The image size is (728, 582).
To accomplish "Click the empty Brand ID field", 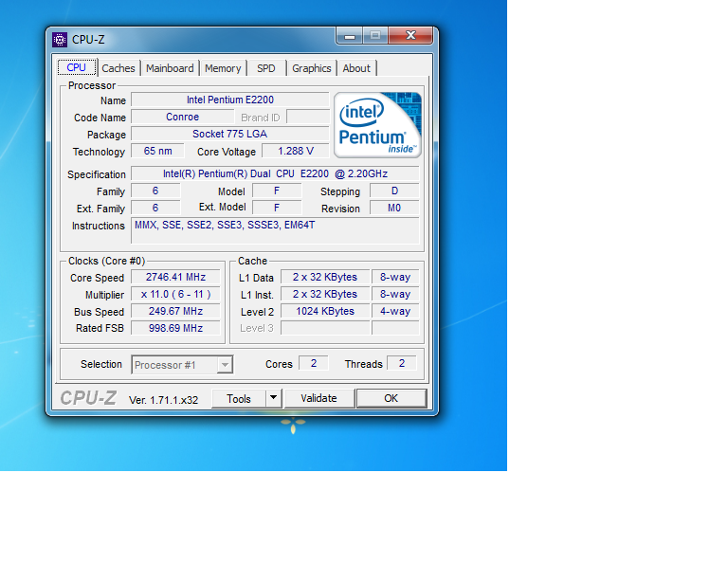I will [x=308, y=117].
